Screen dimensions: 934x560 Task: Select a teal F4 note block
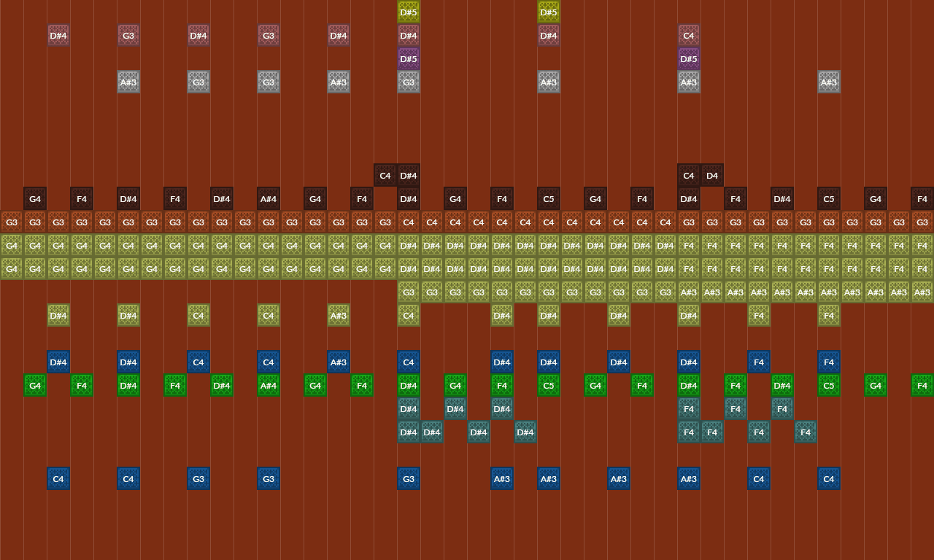pos(688,408)
